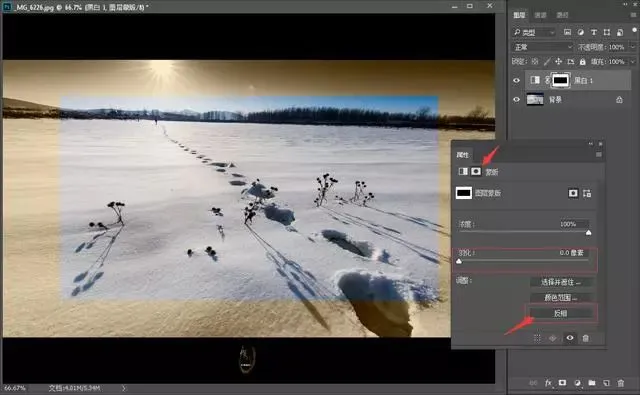Open the layer filter 类型 dropdown
Viewport: 640px width, 395px height.
tap(534, 32)
